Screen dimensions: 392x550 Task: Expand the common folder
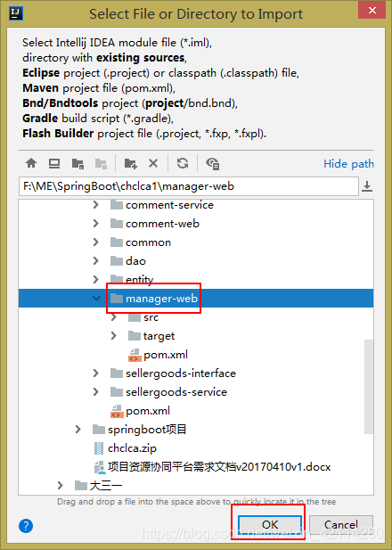(x=95, y=242)
